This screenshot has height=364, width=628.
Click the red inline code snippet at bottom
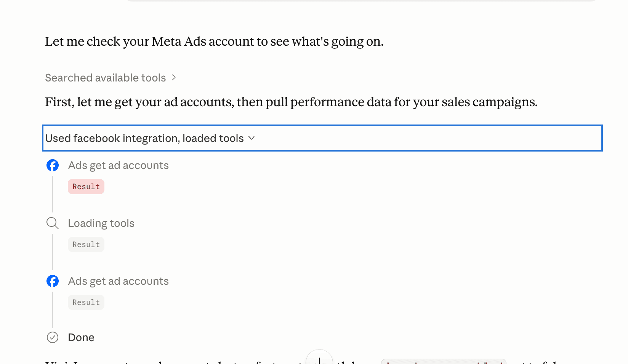pos(444,361)
